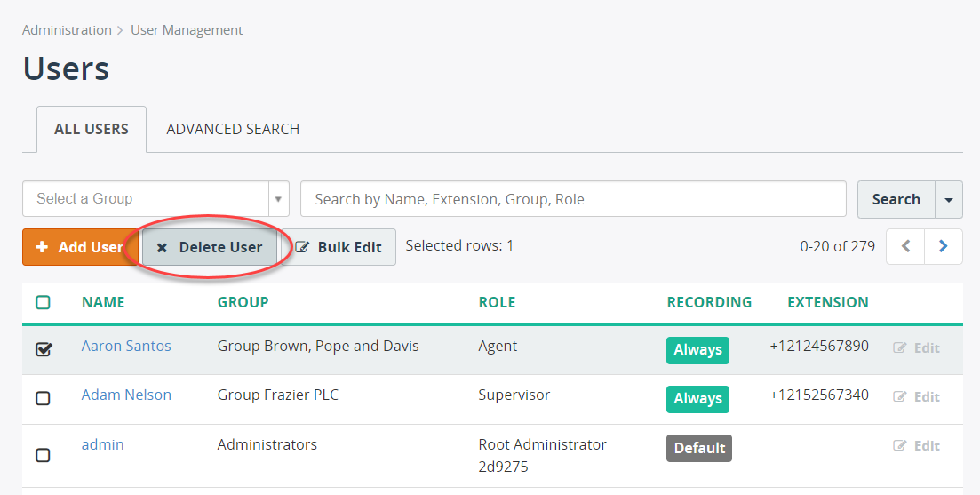
Task: Check the admin user checkbox
Action: pos(43,455)
